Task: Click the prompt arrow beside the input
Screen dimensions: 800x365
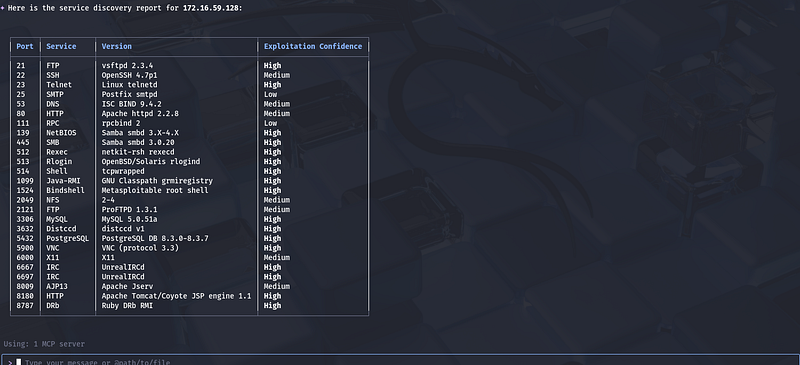Action: [x=10, y=362]
